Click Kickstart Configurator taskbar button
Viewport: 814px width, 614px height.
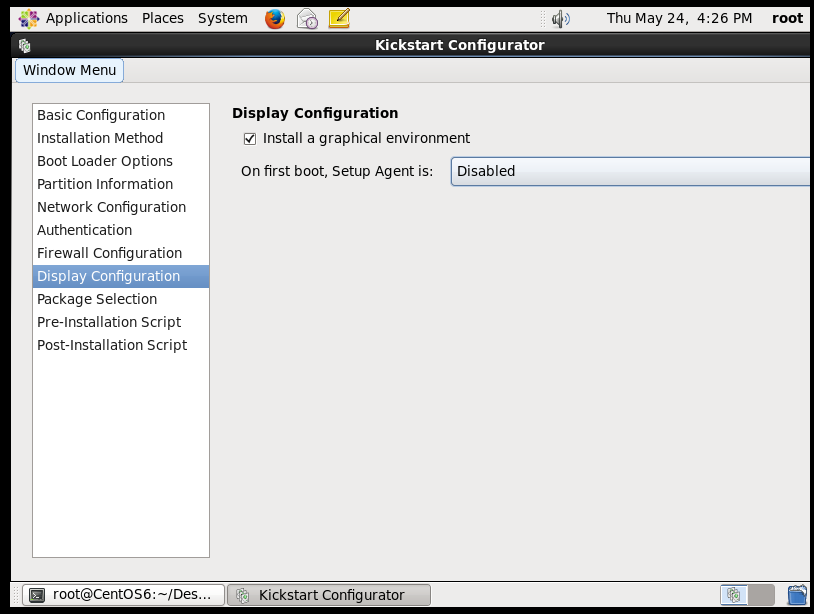click(x=329, y=595)
